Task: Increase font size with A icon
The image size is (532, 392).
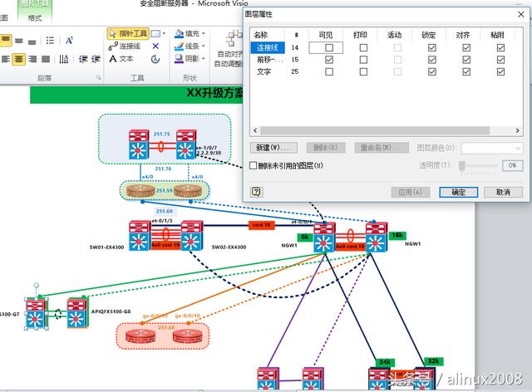Action: click(x=69, y=41)
